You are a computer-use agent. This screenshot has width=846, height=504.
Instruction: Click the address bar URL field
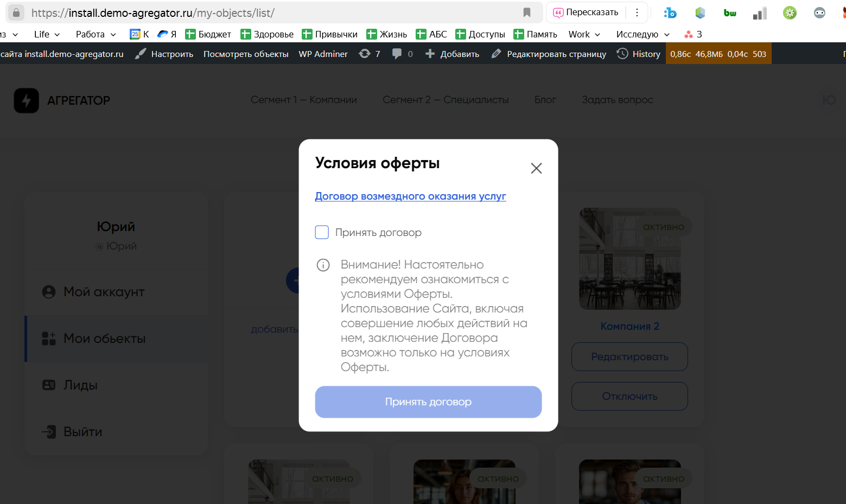tap(271, 12)
